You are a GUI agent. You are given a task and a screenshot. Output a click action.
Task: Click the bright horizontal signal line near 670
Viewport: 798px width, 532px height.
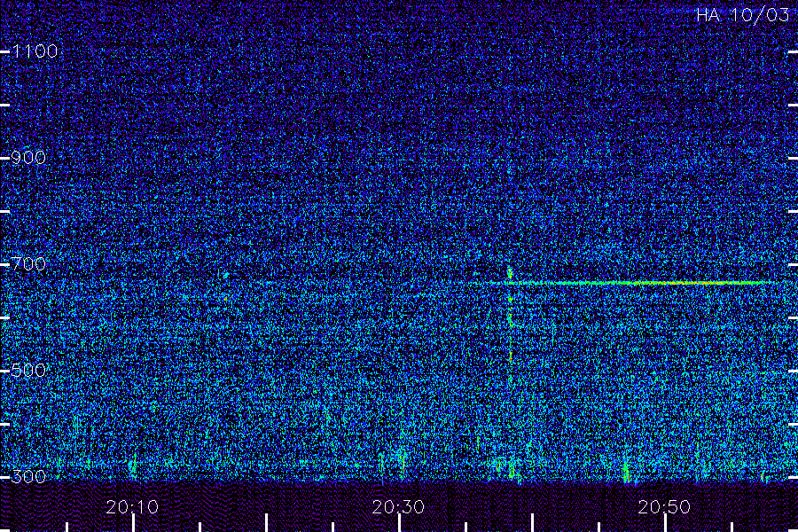pyautogui.click(x=631, y=283)
